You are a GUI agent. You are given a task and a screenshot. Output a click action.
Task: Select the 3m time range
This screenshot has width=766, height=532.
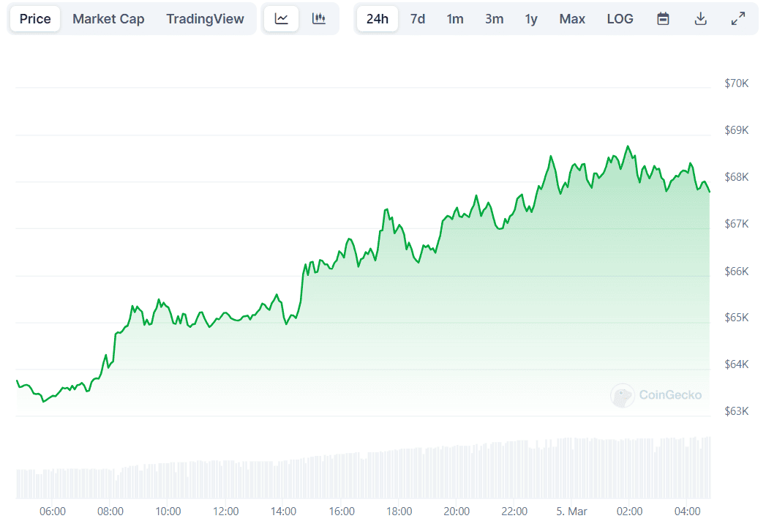point(494,19)
